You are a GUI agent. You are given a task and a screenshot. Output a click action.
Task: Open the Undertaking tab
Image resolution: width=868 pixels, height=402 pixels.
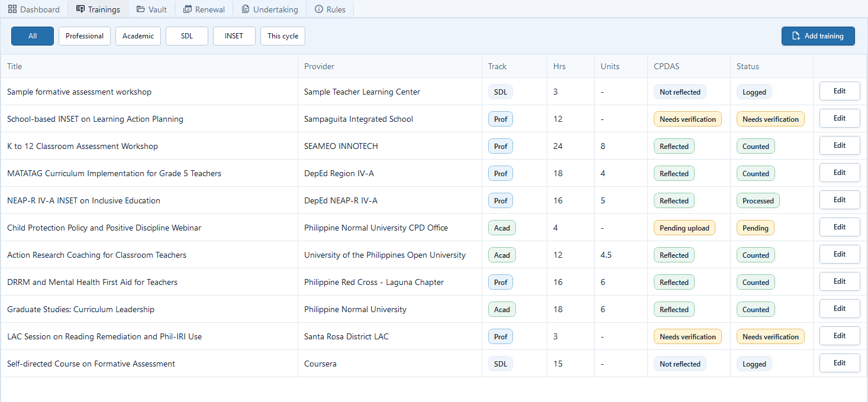click(269, 9)
